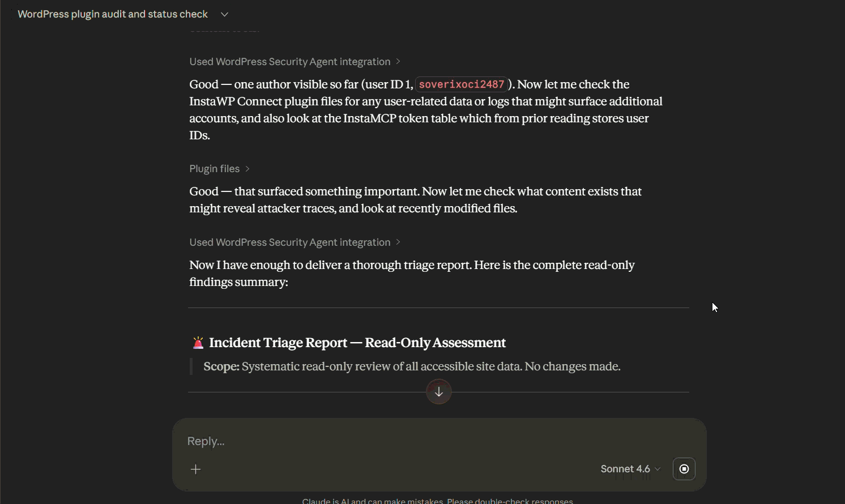
Task: Expand the integration step mentioning soverixoci2487 author
Action: [295, 62]
